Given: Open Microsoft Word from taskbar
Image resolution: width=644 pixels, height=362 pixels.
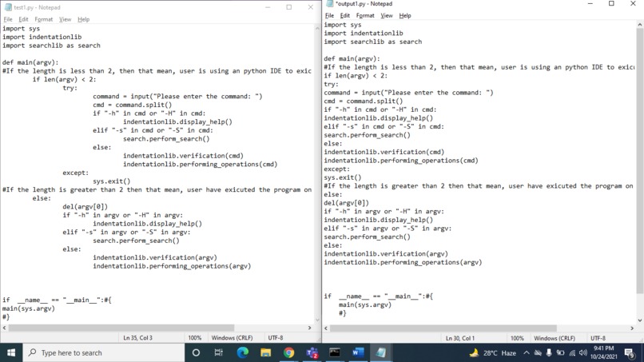Looking at the screenshot, I should (x=358, y=352).
